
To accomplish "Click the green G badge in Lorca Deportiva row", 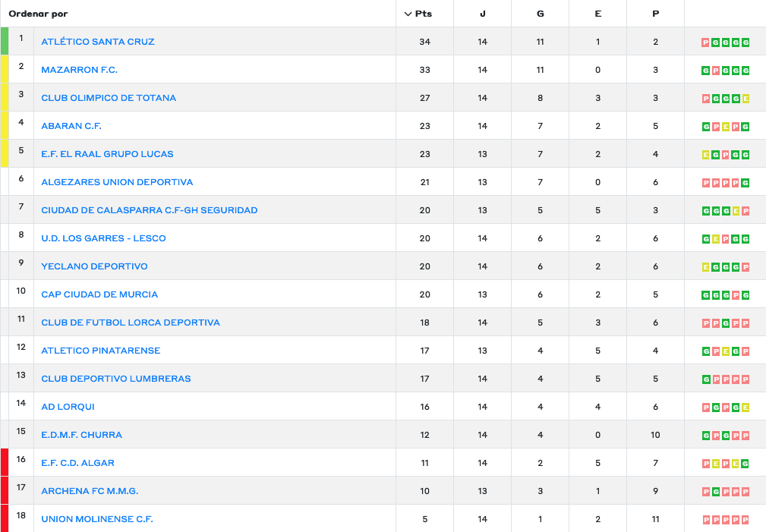I will click(726, 323).
